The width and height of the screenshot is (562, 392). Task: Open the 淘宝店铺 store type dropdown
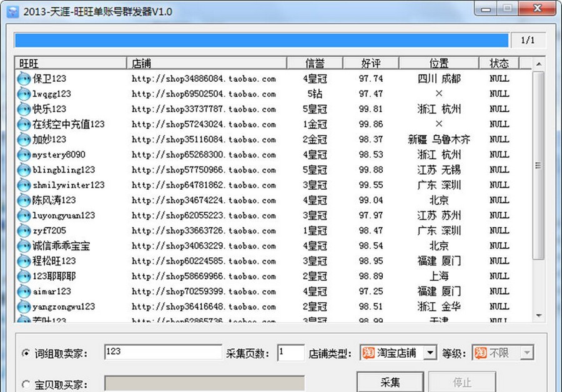(x=431, y=352)
